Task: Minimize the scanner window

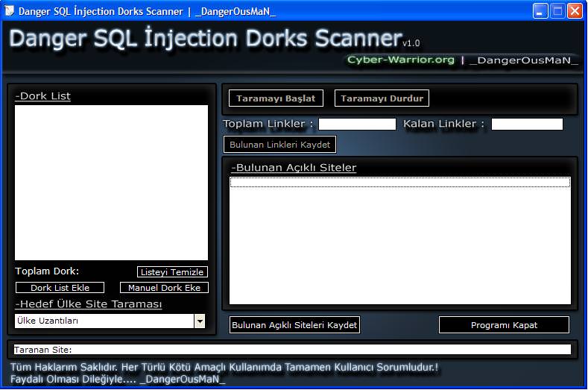Action: pos(540,11)
